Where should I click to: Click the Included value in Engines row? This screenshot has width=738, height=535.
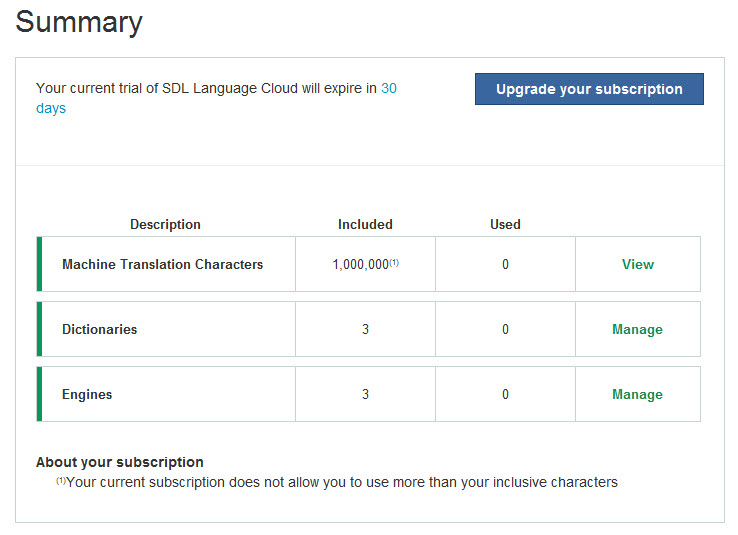point(365,394)
